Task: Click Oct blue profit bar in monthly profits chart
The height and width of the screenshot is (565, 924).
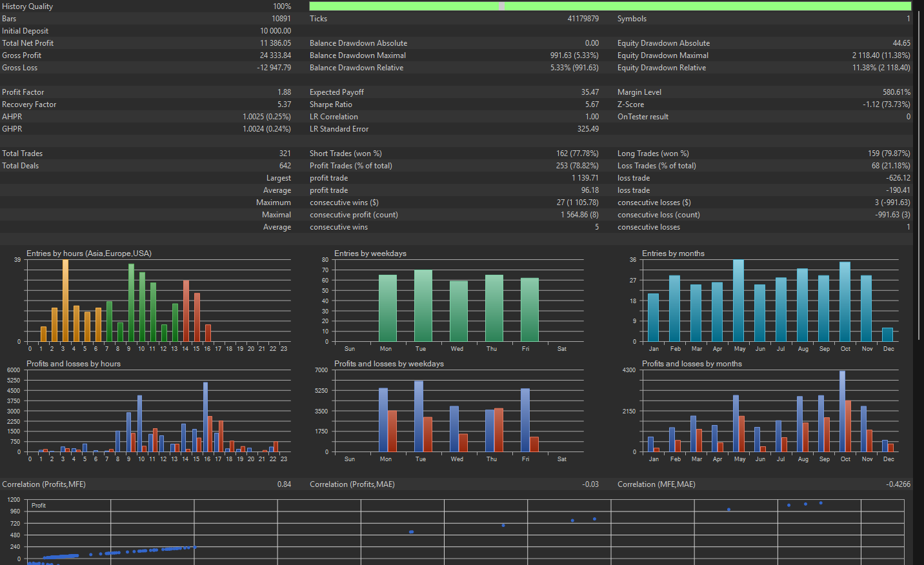Action: (x=842, y=411)
